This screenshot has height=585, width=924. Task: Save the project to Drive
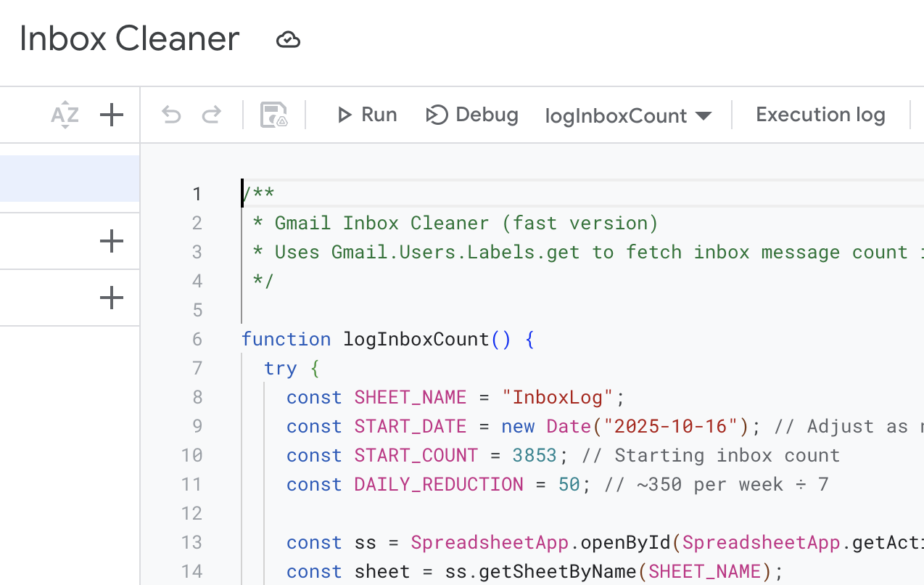click(x=273, y=115)
